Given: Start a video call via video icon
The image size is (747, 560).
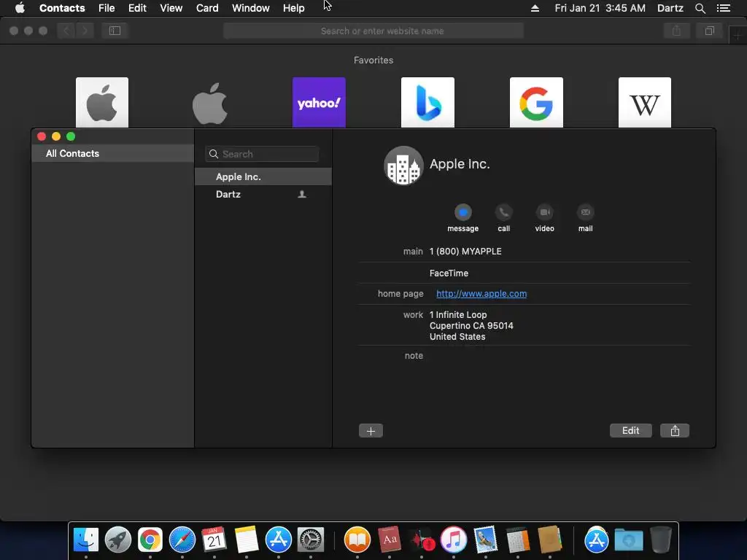Looking at the screenshot, I should coord(544,212).
